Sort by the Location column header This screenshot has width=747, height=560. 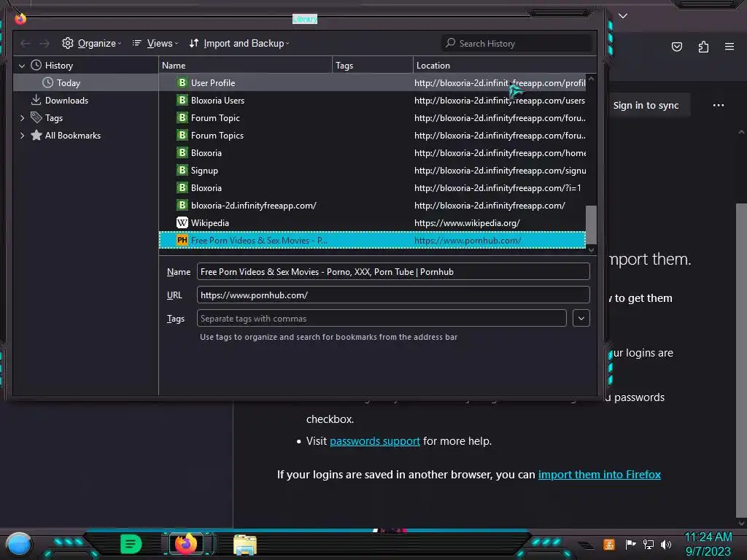505,65
